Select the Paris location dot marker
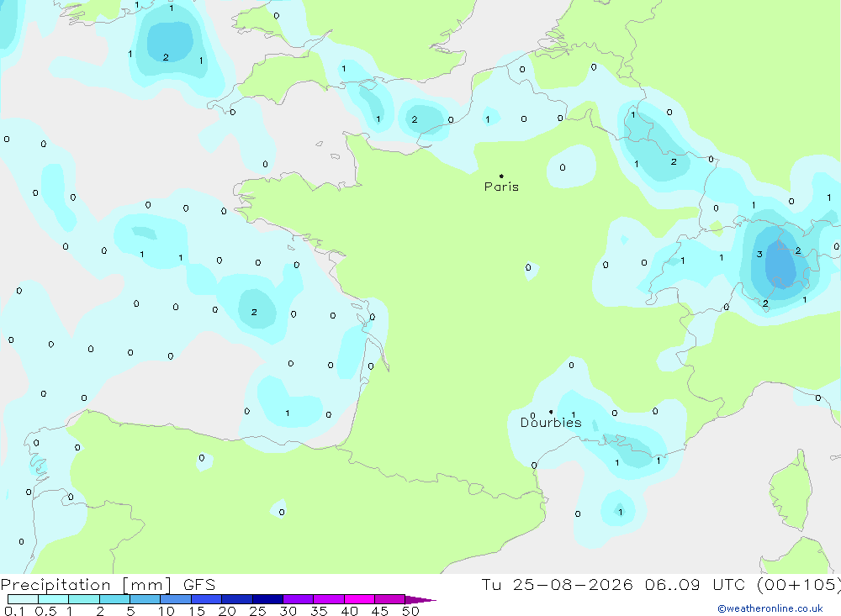Viewport: 841px width, 616px height. pyautogui.click(x=501, y=176)
